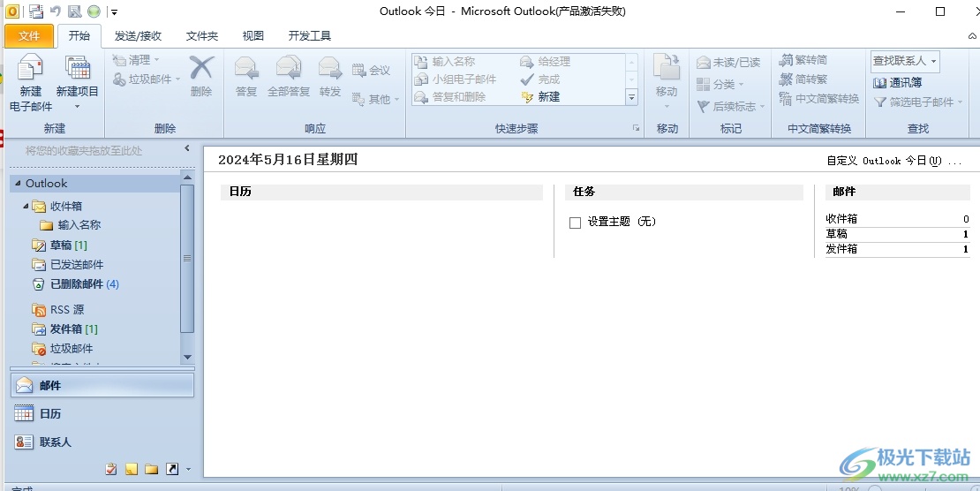
Task: Create a 新建 quick step
Action: [x=540, y=97]
